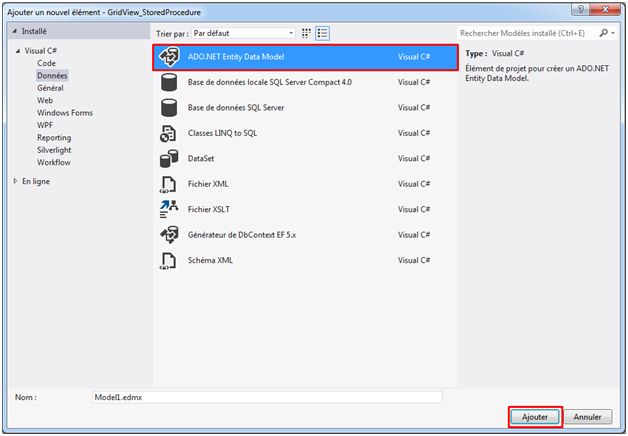Click the Annuler button
Image resolution: width=628 pixels, height=436 pixels.
[588, 417]
